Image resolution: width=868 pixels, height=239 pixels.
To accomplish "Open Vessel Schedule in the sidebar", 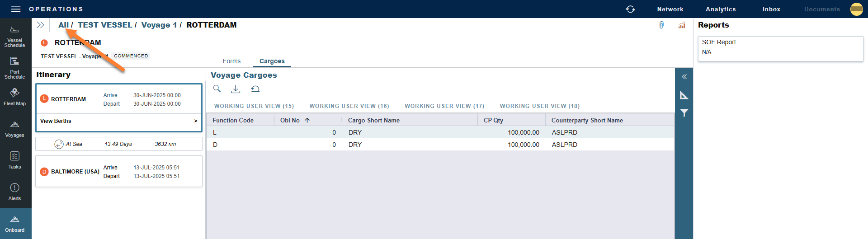I will 15,37.
